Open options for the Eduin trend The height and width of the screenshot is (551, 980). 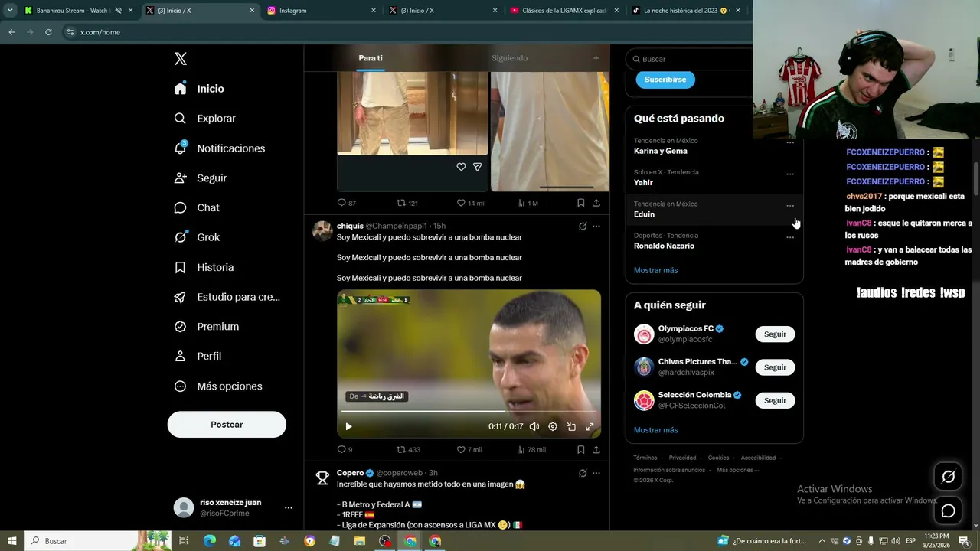coord(790,205)
